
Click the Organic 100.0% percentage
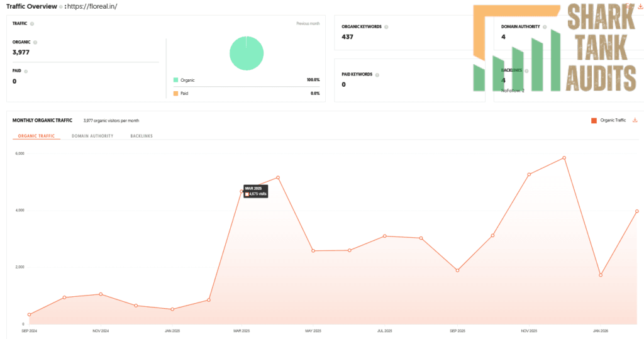pos(313,80)
